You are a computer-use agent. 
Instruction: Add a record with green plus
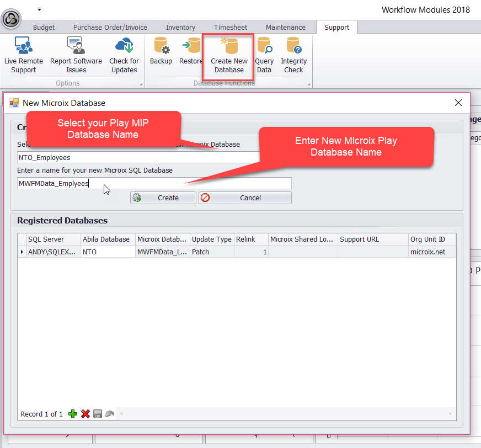tap(73, 414)
